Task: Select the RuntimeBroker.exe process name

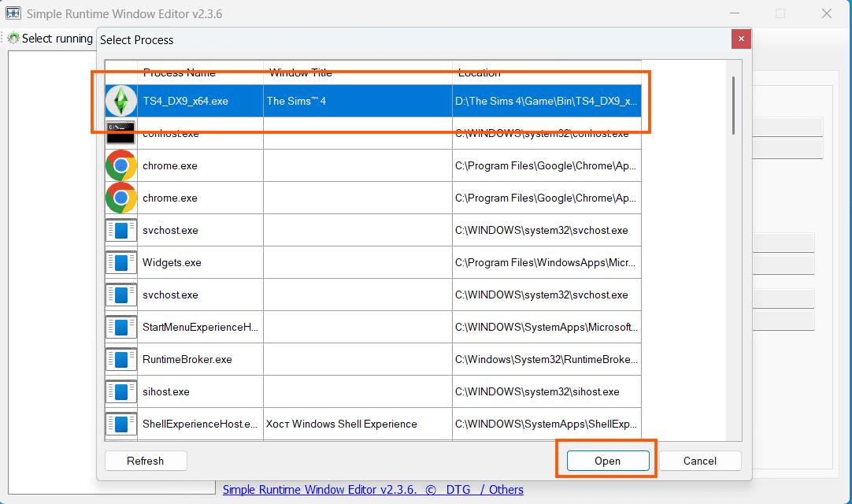Action: tap(187, 359)
